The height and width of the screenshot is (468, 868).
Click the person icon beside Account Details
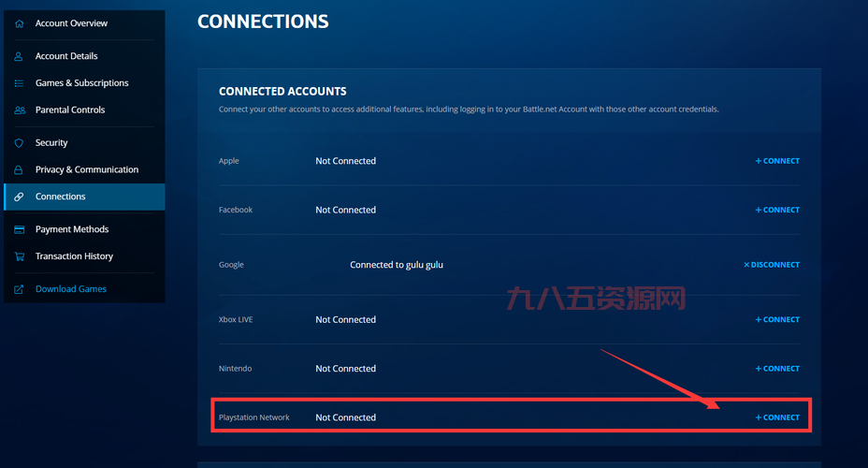click(x=19, y=56)
